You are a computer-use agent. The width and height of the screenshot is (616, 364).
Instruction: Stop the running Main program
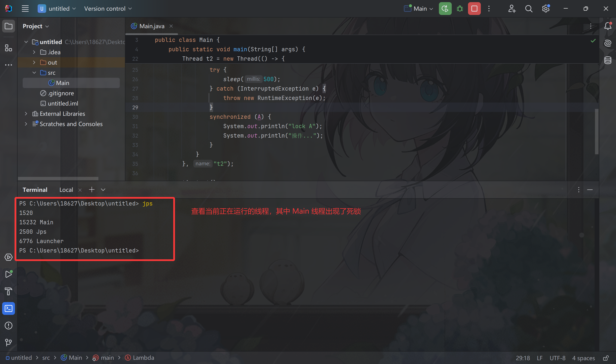tap(474, 9)
